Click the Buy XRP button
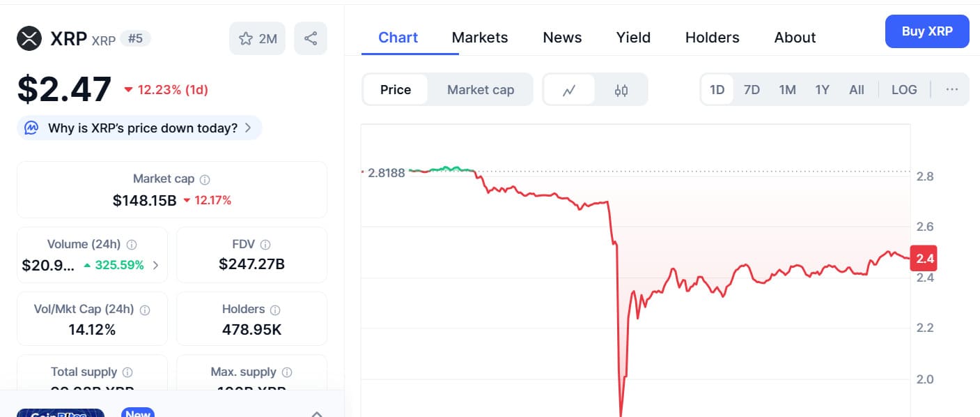The width and height of the screenshot is (980, 417). (x=926, y=31)
